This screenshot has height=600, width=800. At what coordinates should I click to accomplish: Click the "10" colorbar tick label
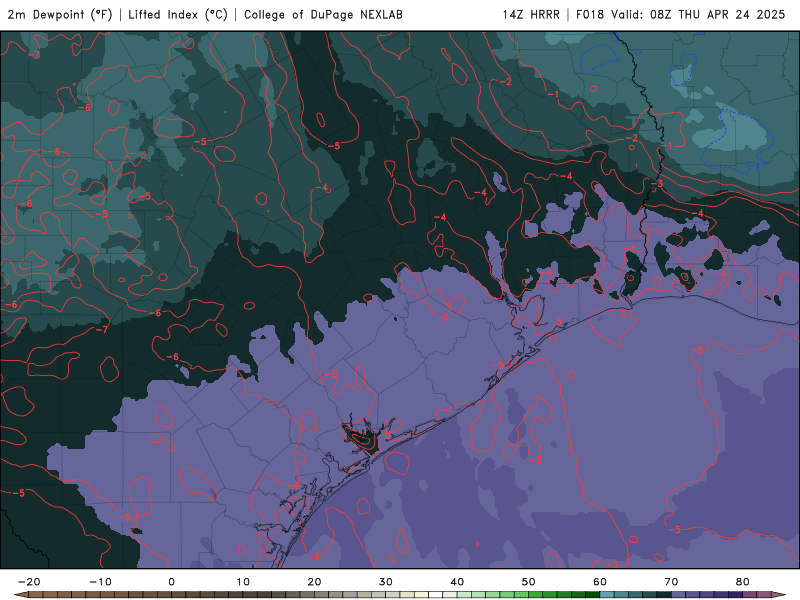coord(243,582)
